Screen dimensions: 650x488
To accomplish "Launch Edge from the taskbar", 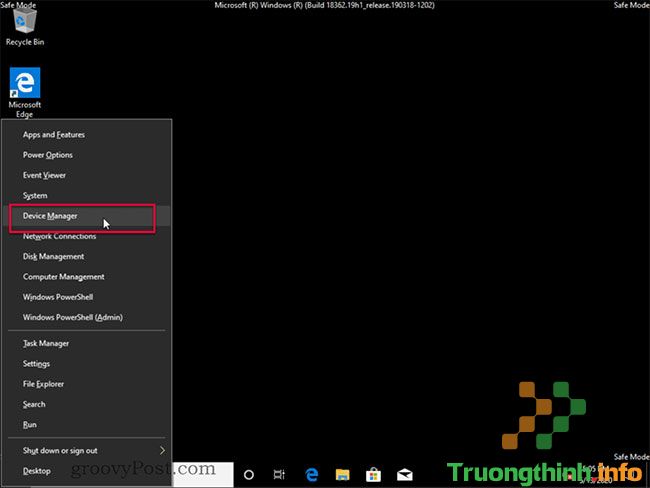I will [311, 475].
